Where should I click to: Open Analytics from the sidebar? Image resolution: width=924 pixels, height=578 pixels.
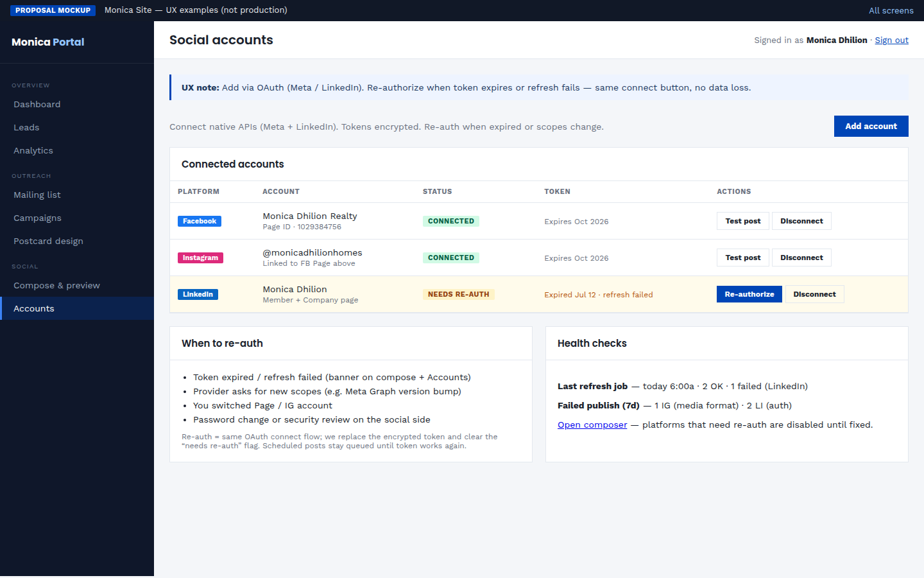click(x=77, y=150)
